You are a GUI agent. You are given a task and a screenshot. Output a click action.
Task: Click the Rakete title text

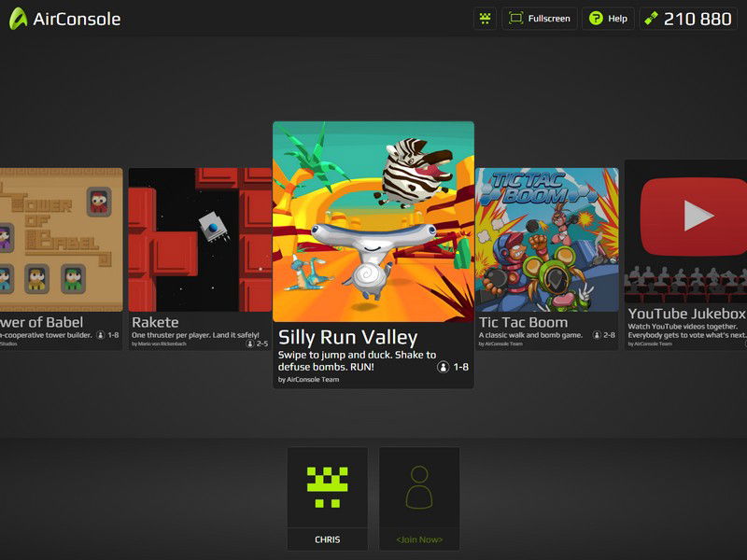(155, 322)
